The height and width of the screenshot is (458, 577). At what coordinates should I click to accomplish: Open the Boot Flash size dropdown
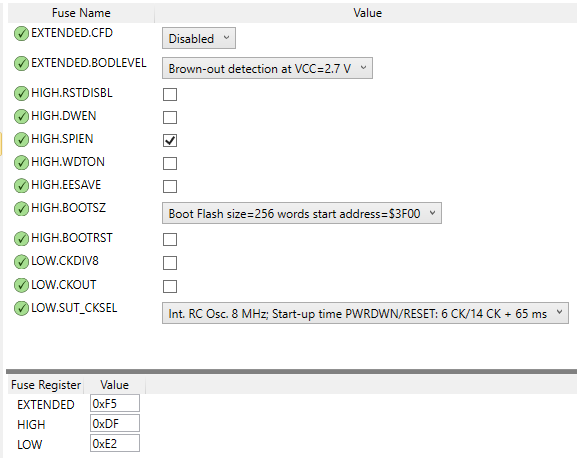coord(302,213)
